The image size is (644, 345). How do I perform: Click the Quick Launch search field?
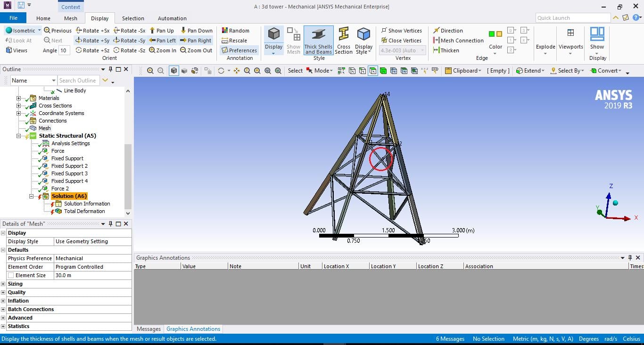point(572,18)
